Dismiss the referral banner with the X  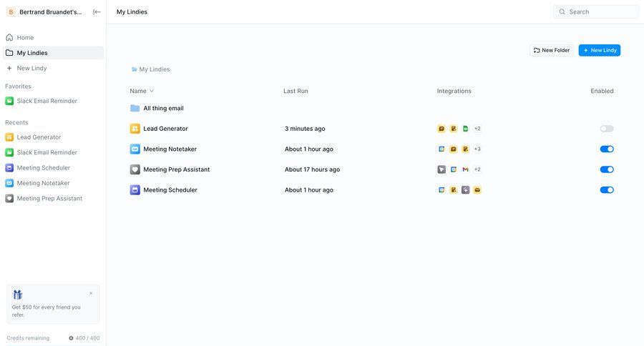[91, 293]
